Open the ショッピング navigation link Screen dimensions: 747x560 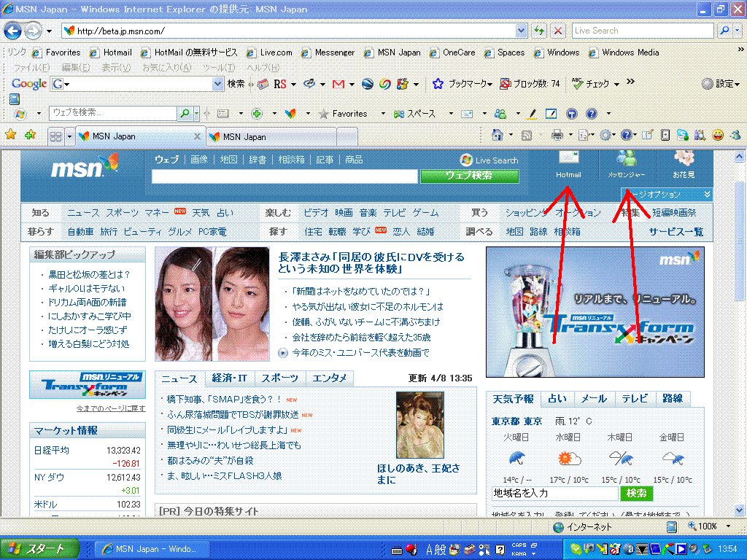[x=526, y=213]
